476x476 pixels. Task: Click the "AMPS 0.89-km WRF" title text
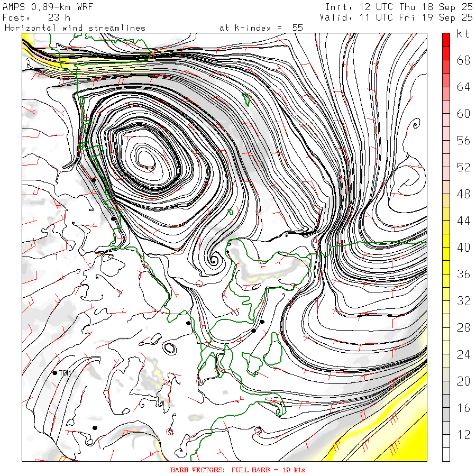coord(48,7)
